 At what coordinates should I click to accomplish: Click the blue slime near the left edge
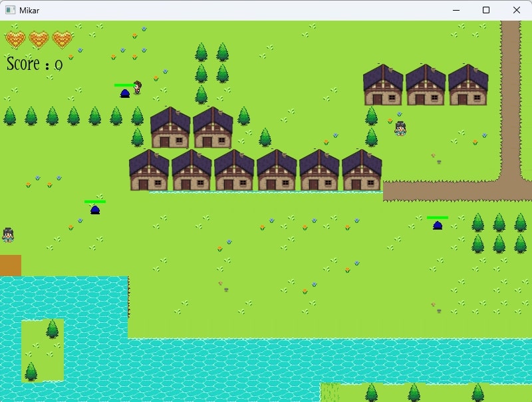[95, 210]
